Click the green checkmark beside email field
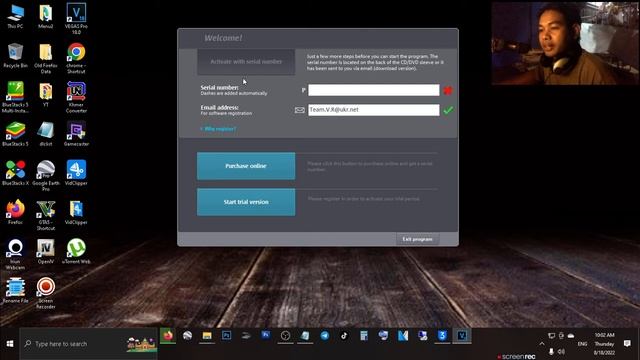The image size is (640, 360). 448,110
